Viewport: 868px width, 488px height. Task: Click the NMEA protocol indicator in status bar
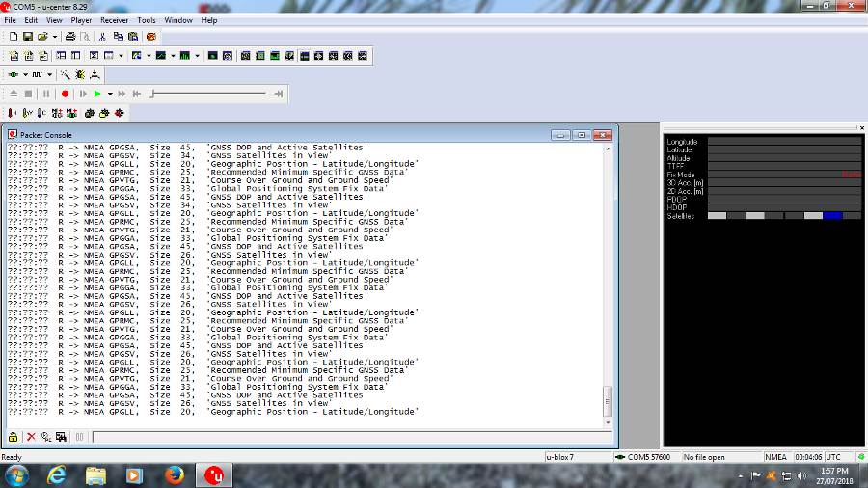776,457
